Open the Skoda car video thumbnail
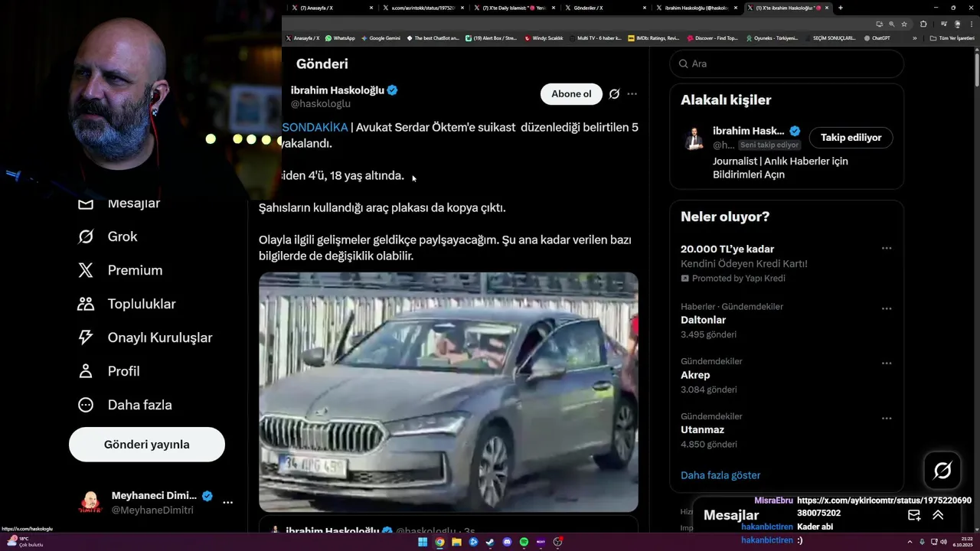The width and height of the screenshot is (980, 551). point(449,392)
